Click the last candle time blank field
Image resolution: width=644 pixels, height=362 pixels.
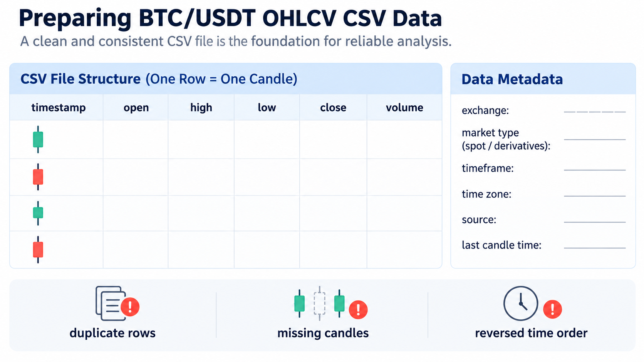(595, 248)
